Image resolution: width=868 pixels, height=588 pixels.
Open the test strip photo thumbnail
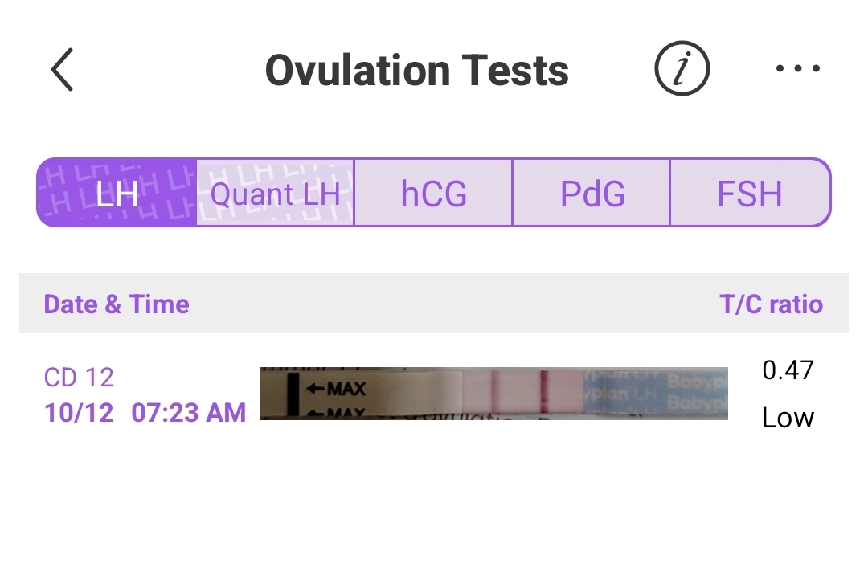493,394
